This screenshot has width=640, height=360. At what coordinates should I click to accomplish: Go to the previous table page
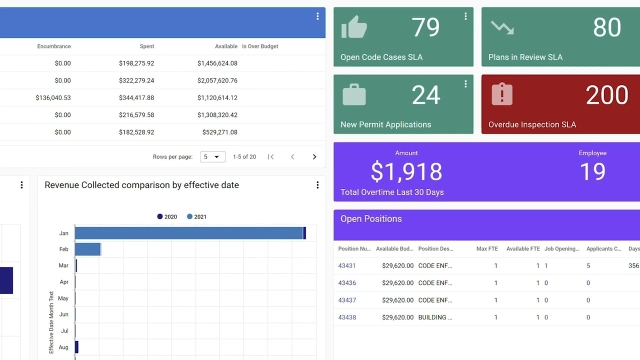[x=292, y=157]
